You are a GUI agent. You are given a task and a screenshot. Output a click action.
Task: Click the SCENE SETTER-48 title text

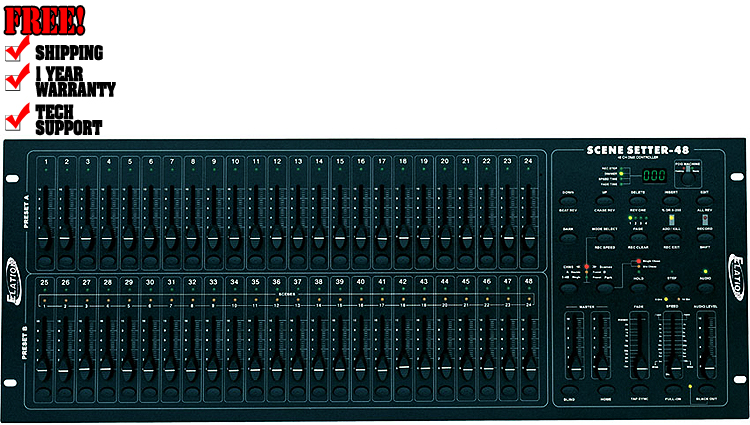click(637, 150)
